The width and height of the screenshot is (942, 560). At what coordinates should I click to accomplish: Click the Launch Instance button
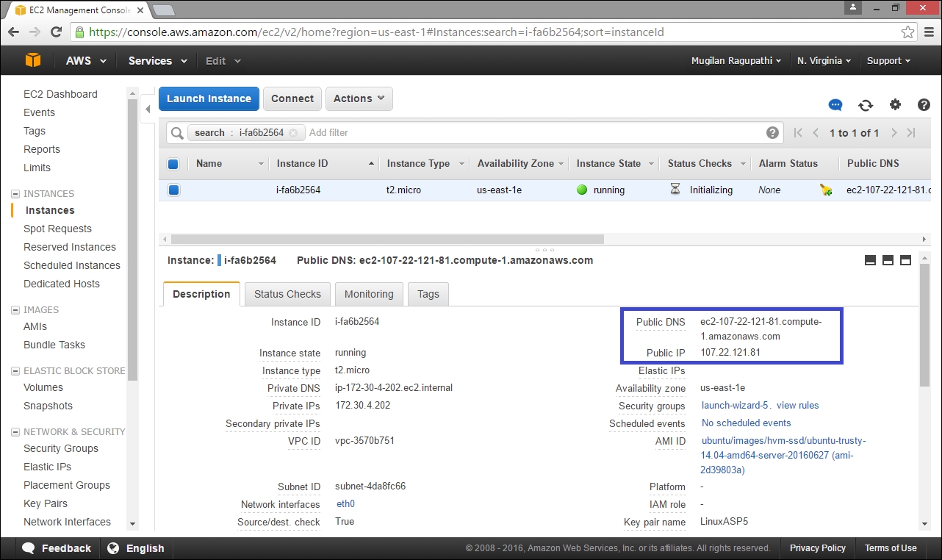209,98
